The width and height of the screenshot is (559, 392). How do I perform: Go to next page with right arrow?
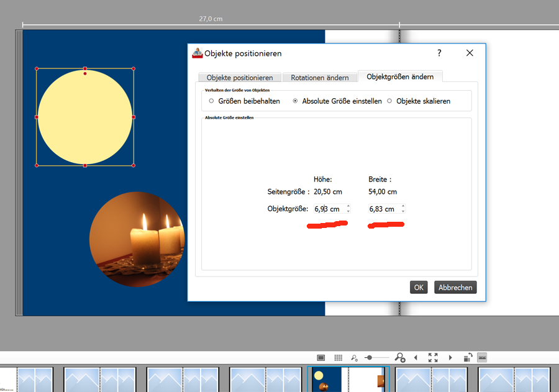pos(450,358)
